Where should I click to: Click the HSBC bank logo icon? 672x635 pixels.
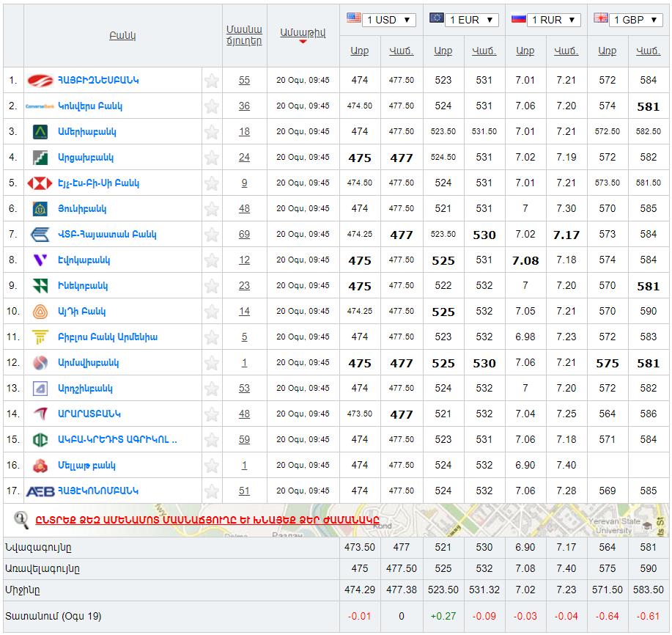pos(40,183)
